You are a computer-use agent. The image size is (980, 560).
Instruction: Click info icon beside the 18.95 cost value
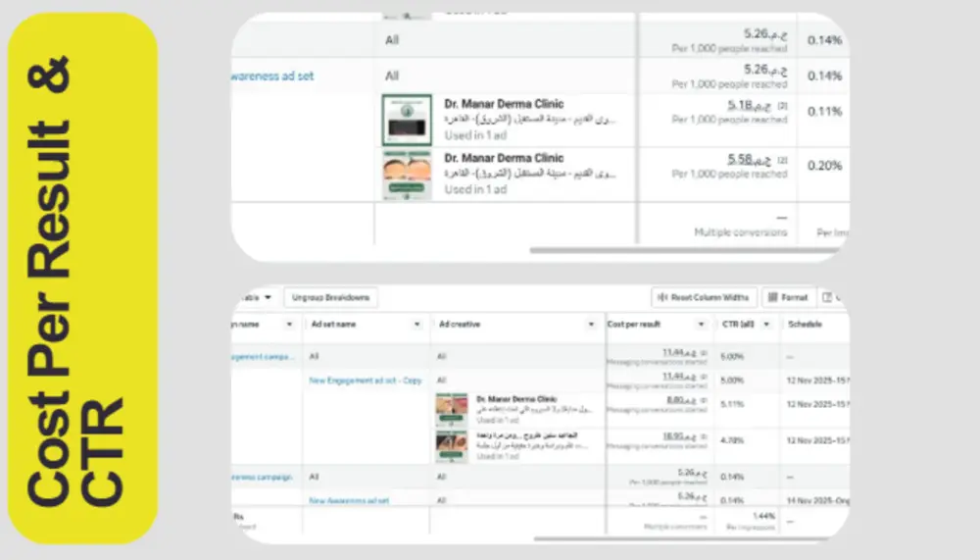[703, 436]
